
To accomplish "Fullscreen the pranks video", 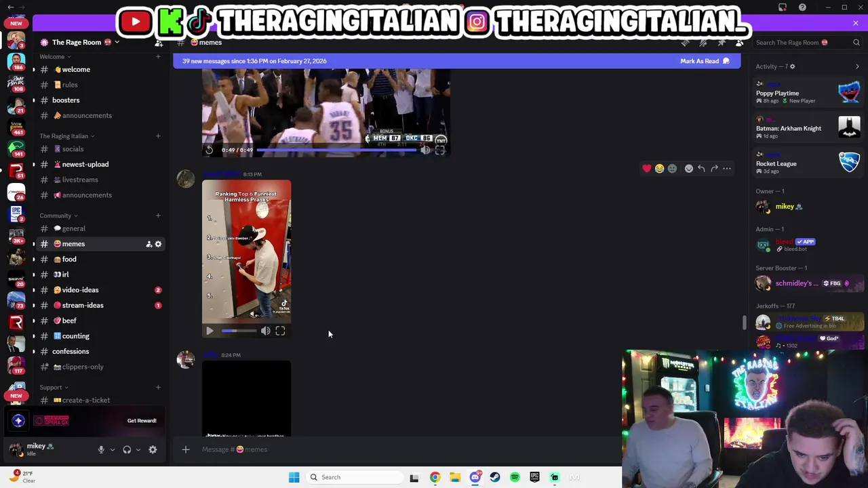I will [x=280, y=331].
